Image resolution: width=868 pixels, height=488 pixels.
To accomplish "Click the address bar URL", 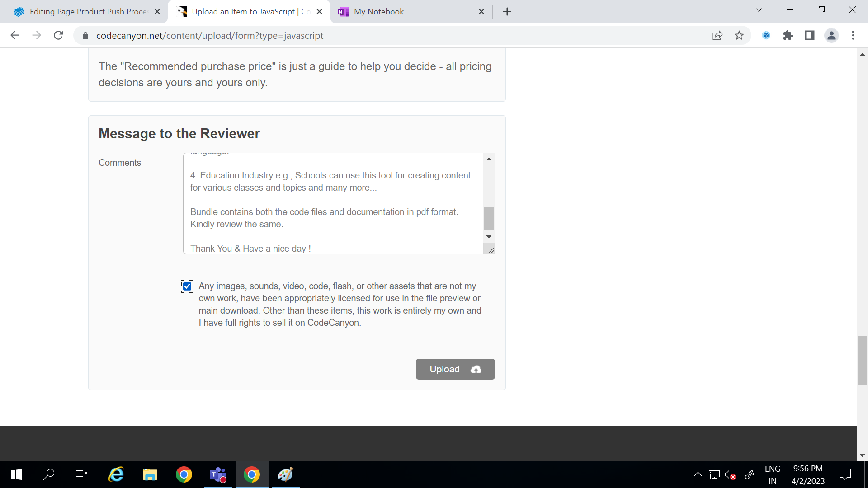I will tap(210, 36).
